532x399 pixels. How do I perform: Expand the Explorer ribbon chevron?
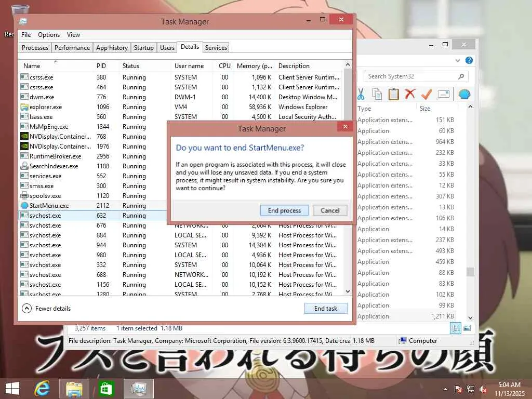click(x=457, y=60)
